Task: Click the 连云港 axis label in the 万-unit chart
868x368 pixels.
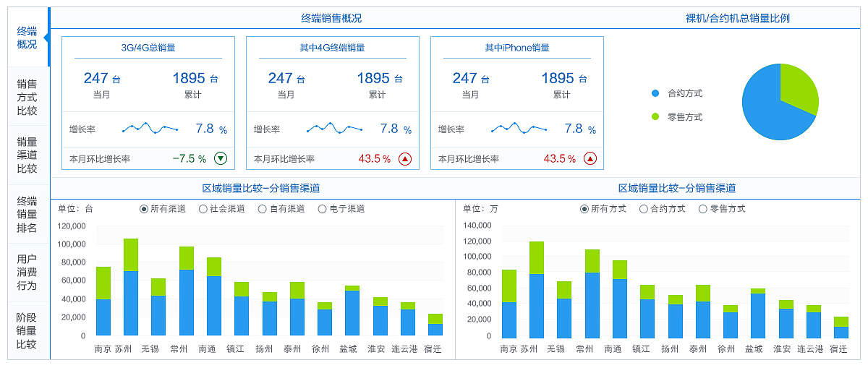Action: [811, 349]
